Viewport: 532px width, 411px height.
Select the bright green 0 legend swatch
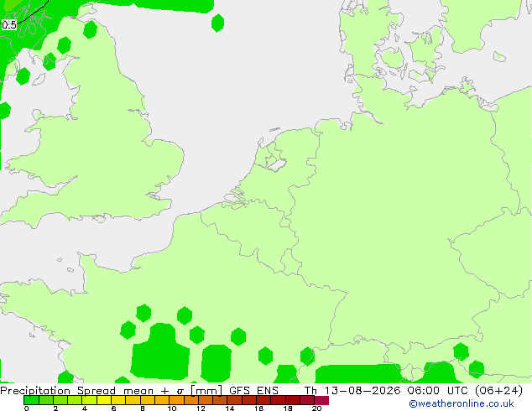click(x=31, y=400)
